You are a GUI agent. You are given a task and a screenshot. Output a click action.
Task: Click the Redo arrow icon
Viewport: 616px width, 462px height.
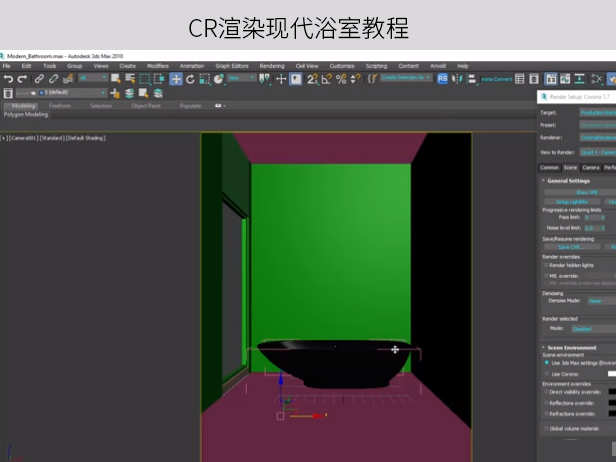(x=22, y=78)
